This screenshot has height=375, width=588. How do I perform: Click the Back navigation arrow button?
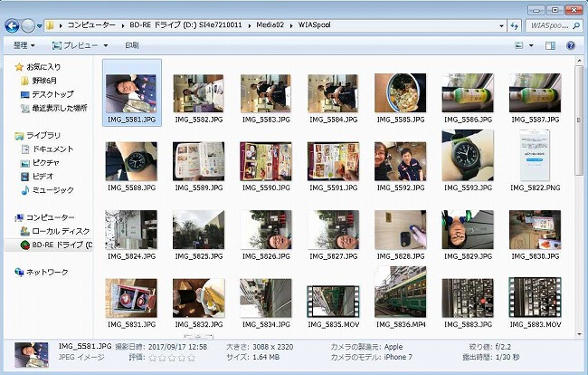click(12, 25)
